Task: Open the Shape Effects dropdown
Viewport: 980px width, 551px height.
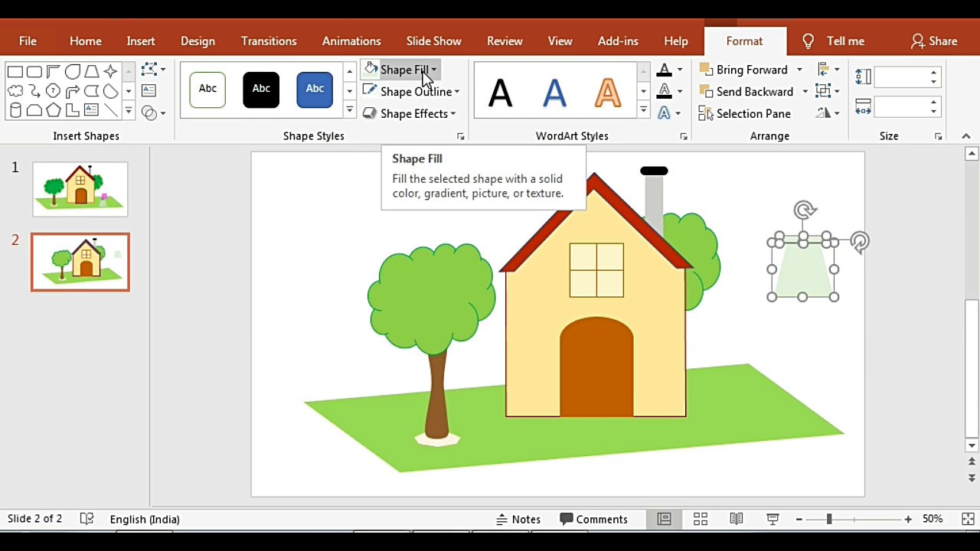Action: point(413,113)
